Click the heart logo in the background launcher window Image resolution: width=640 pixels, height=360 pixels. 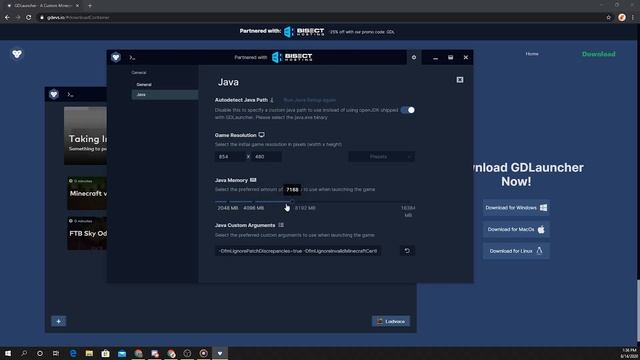(x=53, y=94)
